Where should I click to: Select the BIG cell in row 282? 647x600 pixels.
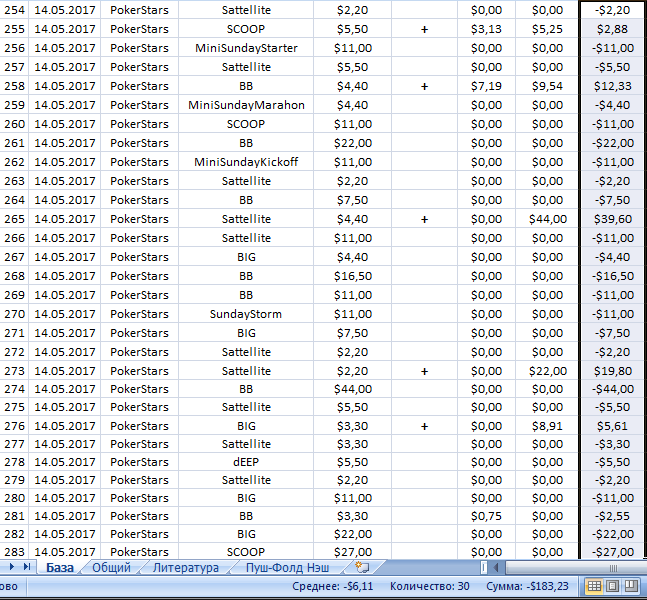246,534
